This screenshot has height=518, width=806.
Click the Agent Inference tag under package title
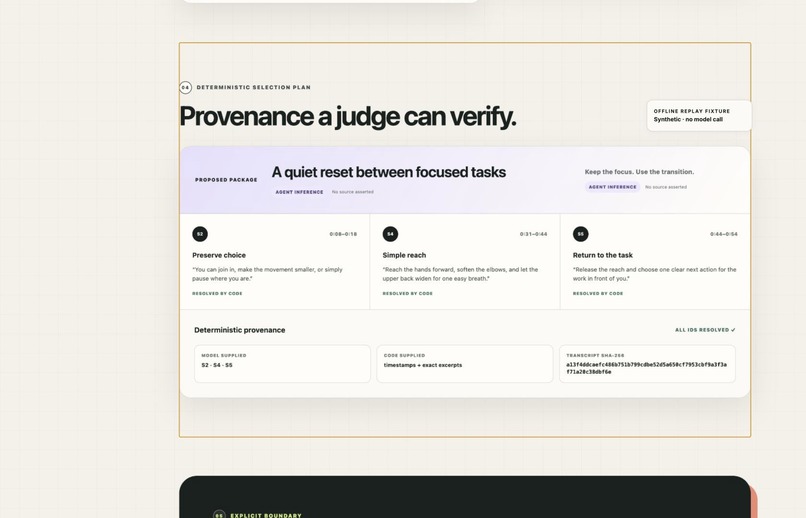[x=299, y=192]
